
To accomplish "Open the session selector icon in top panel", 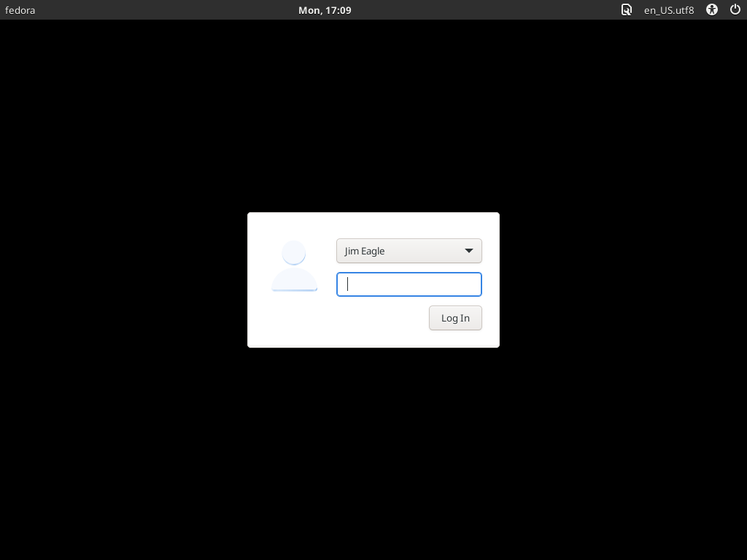I will [x=627, y=10].
